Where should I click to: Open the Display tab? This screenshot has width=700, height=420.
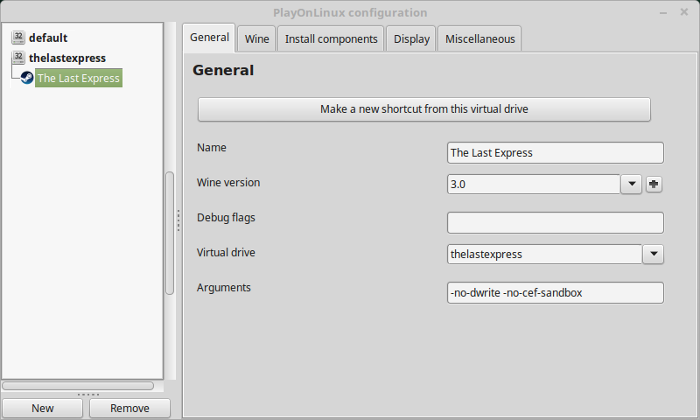click(x=411, y=39)
